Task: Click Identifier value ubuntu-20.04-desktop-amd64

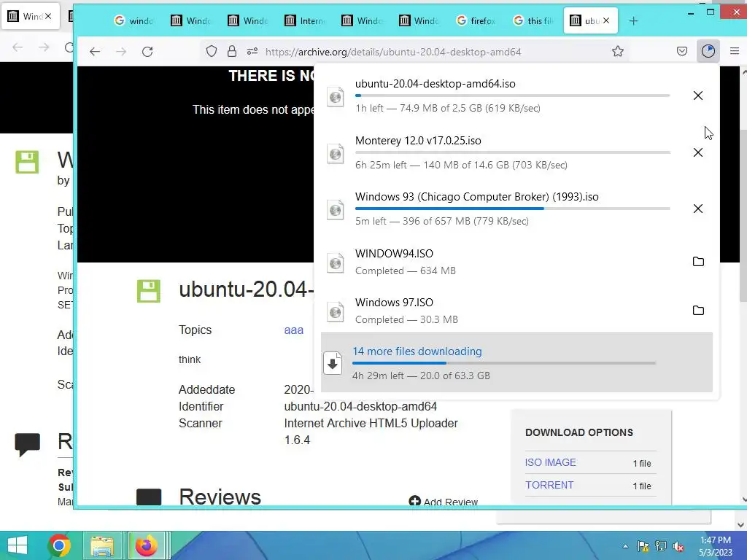Action: pyautogui.click(x=360, y=406)
